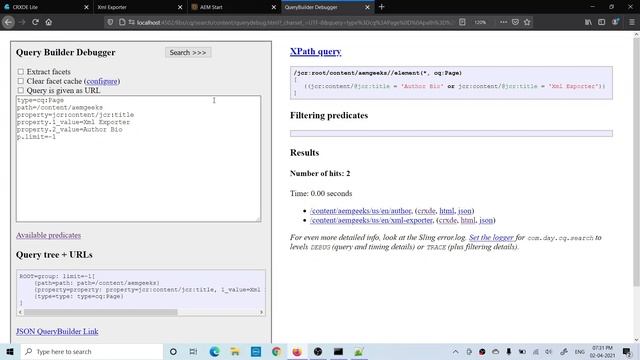Open the XPath query heading link
This screenshot has height=360, width=640.
pyautogui.click(x=316, y=51)
